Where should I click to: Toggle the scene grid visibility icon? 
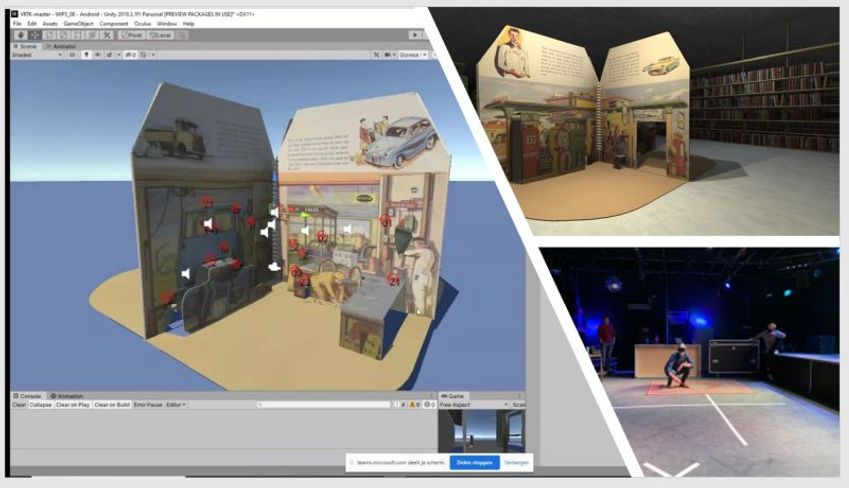point(143,55)
